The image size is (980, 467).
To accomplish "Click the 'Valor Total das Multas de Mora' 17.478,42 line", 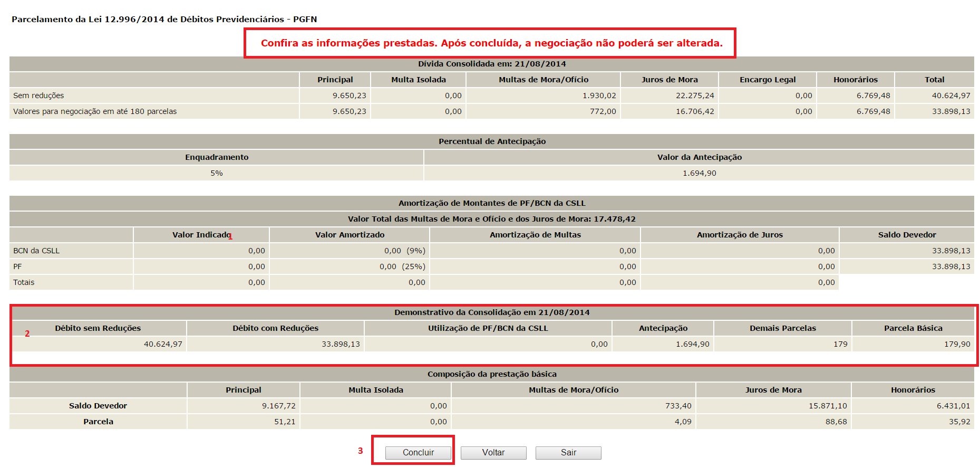I will point(492,219).
